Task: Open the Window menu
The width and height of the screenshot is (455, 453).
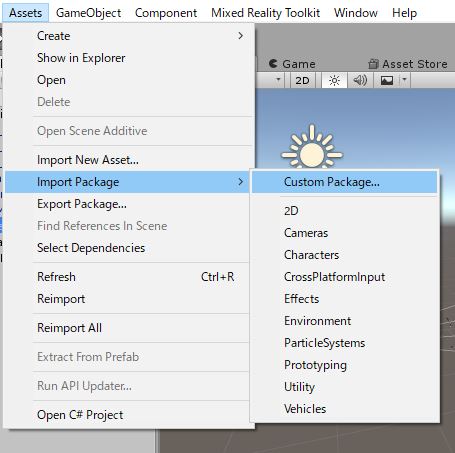Action: 356,13
